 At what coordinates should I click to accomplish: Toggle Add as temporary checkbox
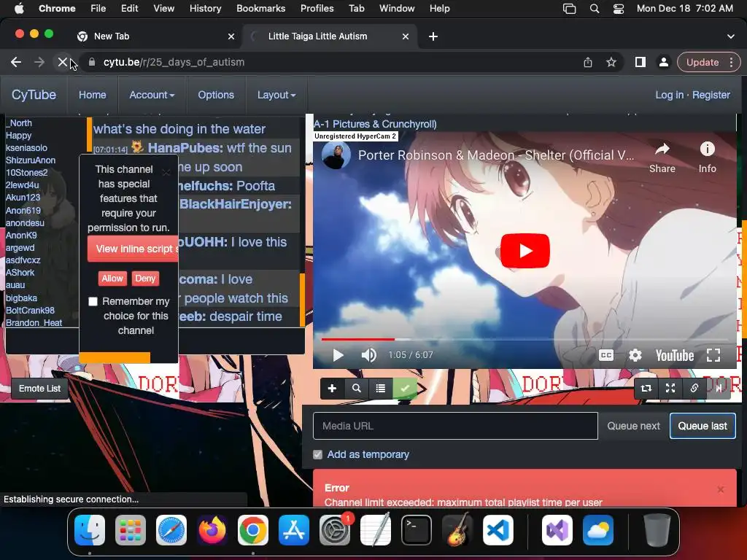pyautogui.click(x=318, y=455)
